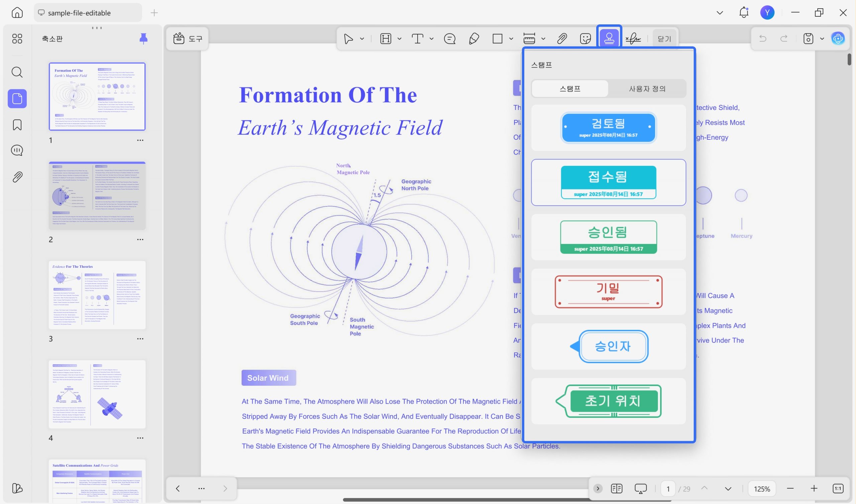Toggle the stamp tool
Image resolution: width=856 pixels, height=504 pixels.
(609, 38)
